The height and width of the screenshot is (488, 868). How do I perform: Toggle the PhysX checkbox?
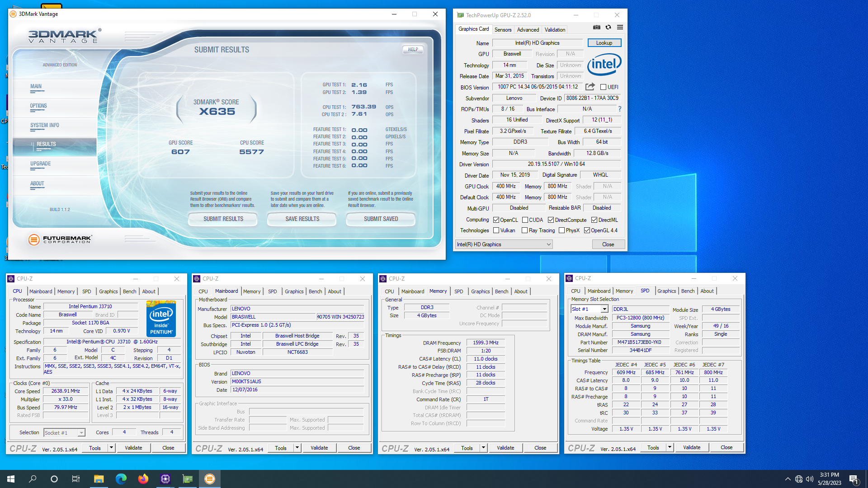[x=561, y=230]
